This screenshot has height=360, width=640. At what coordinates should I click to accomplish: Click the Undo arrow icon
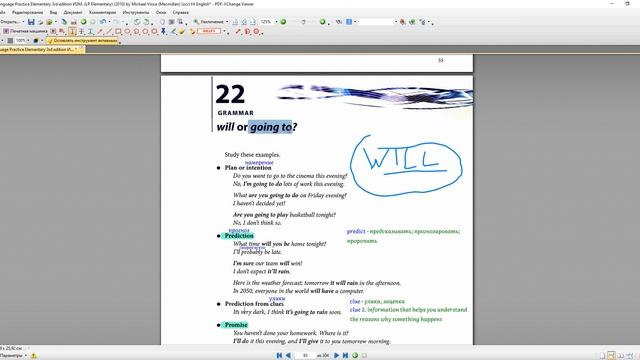(x=102, y=22)
